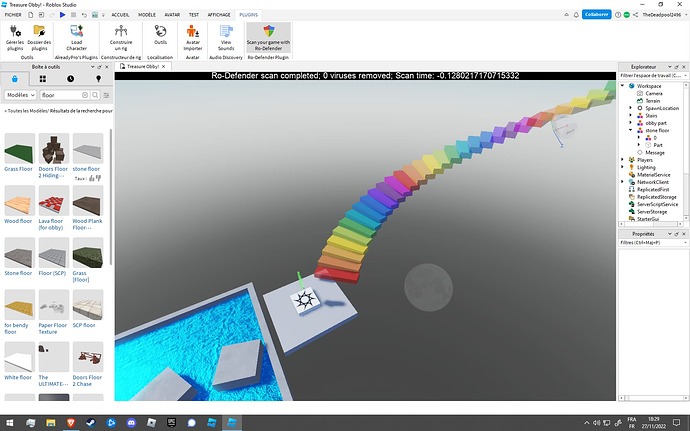The width and height of the screenshot is (690, 431).
Task: Open Construire un rig tool
Action: 121,38
